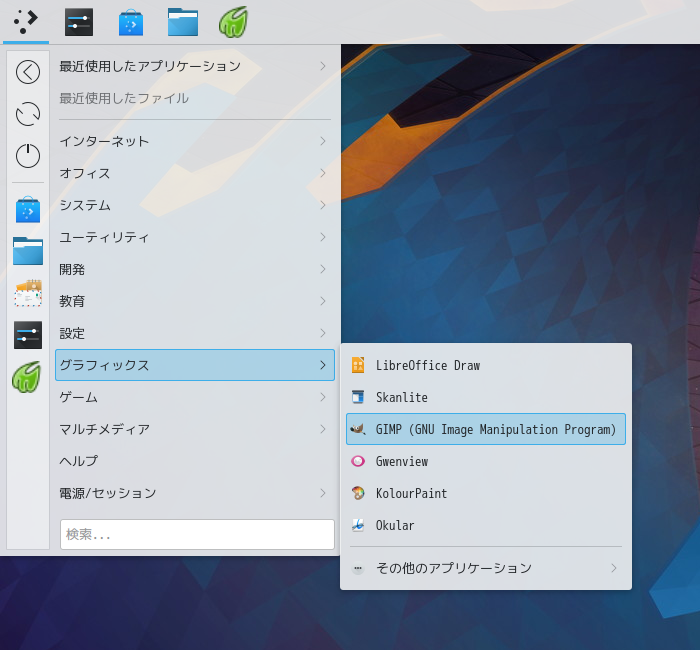Open Discover from the menu sidebar favorites
The width and height of the screenshot is (700, 650).
[28, 209]
